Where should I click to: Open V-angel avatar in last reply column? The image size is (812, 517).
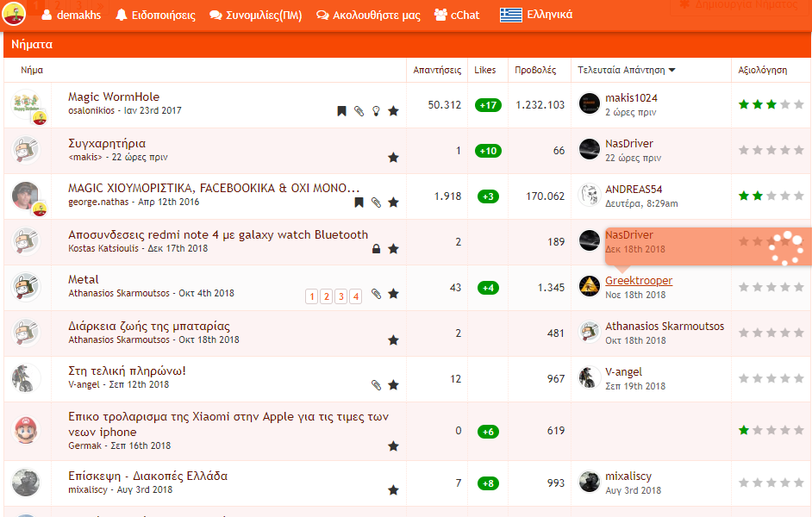click(590, 377)
